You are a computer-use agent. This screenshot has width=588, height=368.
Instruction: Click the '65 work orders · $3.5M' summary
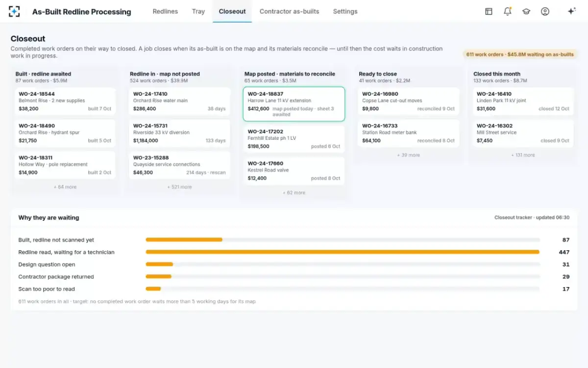click(x=270, y=80)
